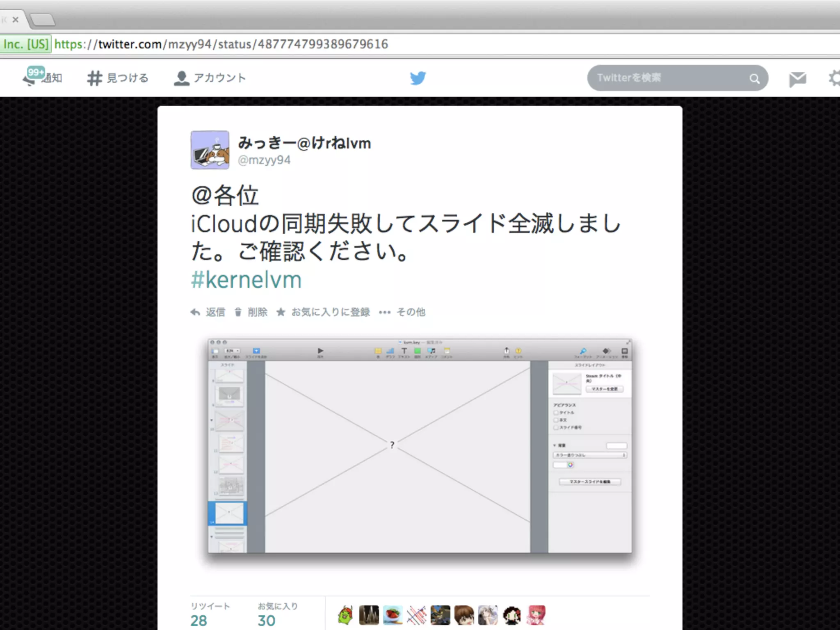Open the settings gear dropdown
This screenshot has height=630, width=840.
coord(834,78)
